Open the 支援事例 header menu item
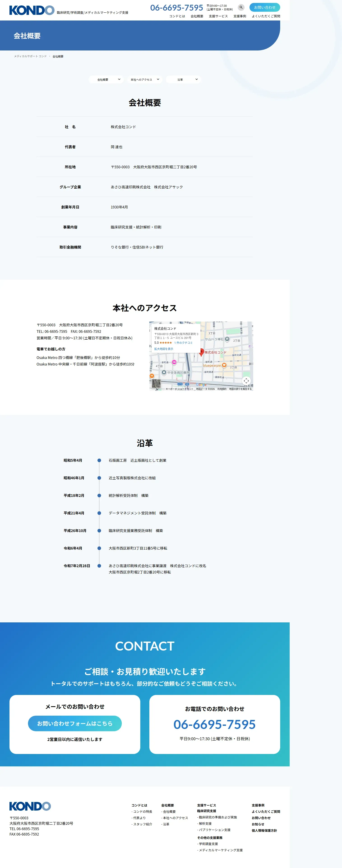 [240, 16]
